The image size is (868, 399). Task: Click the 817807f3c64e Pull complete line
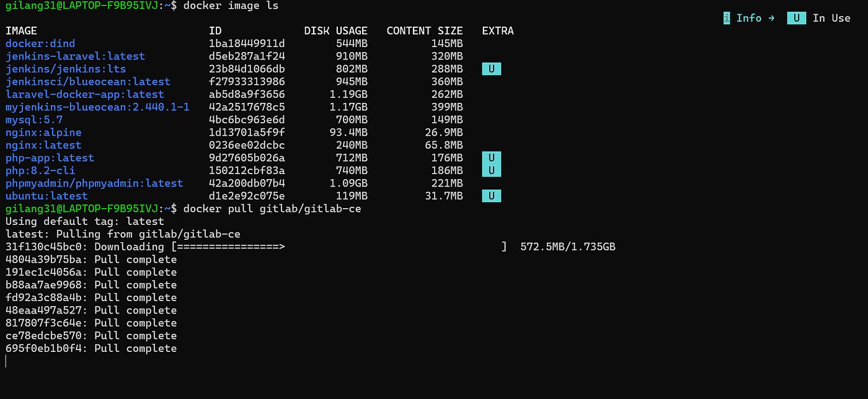pos(91,323)
